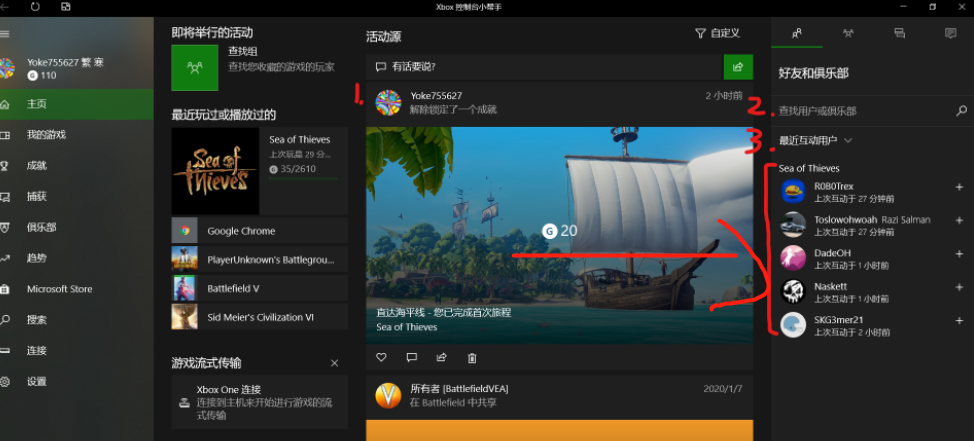Click the 有话要说? post field
The width and height of the screenshot is (974, 441).
[x=545, y=67]
